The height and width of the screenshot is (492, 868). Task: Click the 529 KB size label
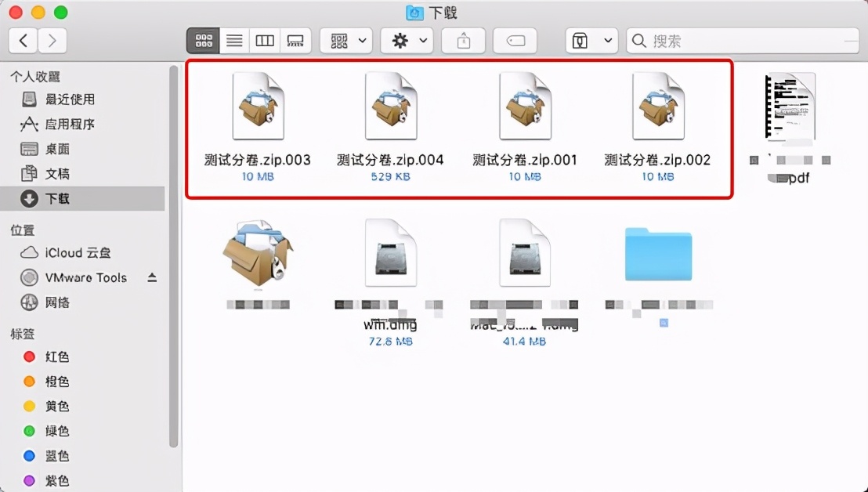(391, 176)
